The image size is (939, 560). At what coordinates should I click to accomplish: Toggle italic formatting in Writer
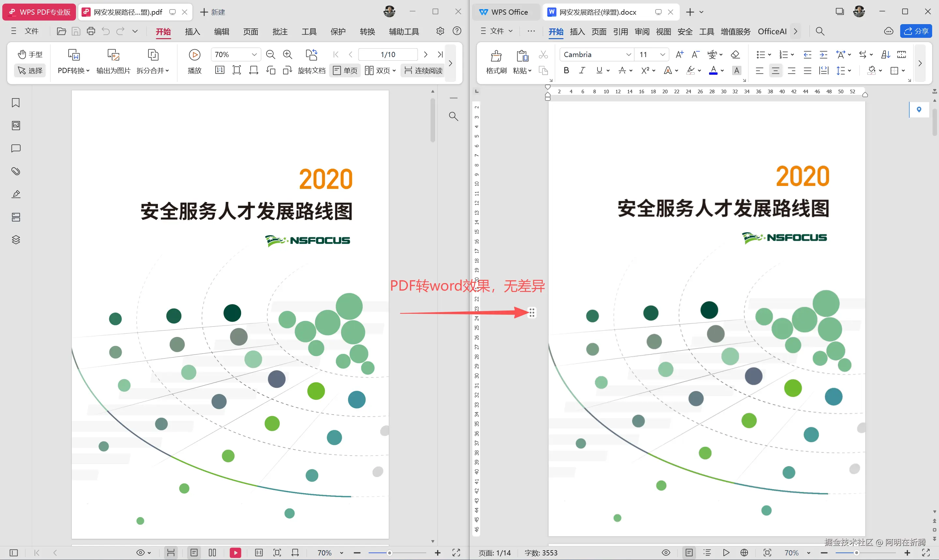pos(582,70)
